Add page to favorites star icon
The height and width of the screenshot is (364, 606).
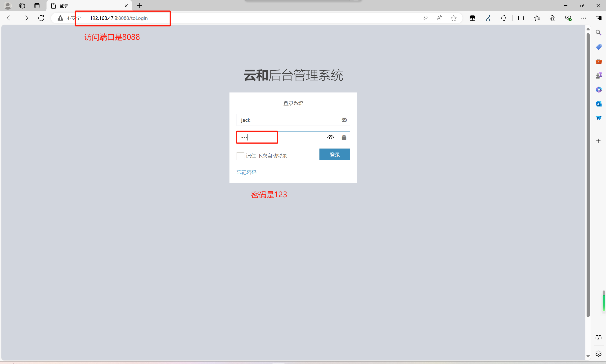coord(453,18)
